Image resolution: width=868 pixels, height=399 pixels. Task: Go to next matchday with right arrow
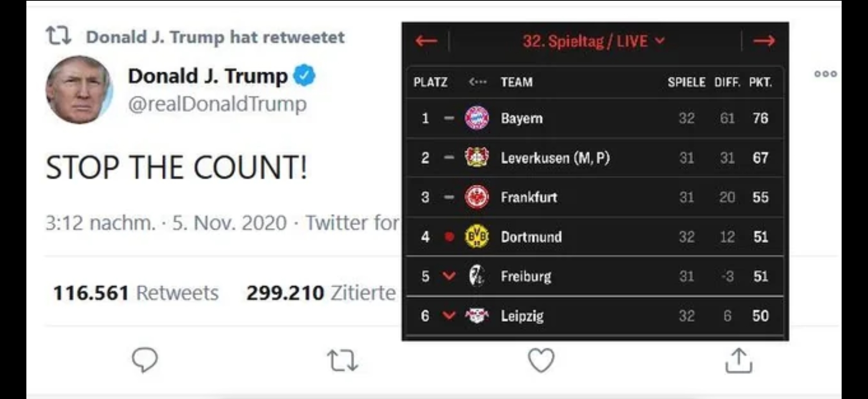pos(764,41)
